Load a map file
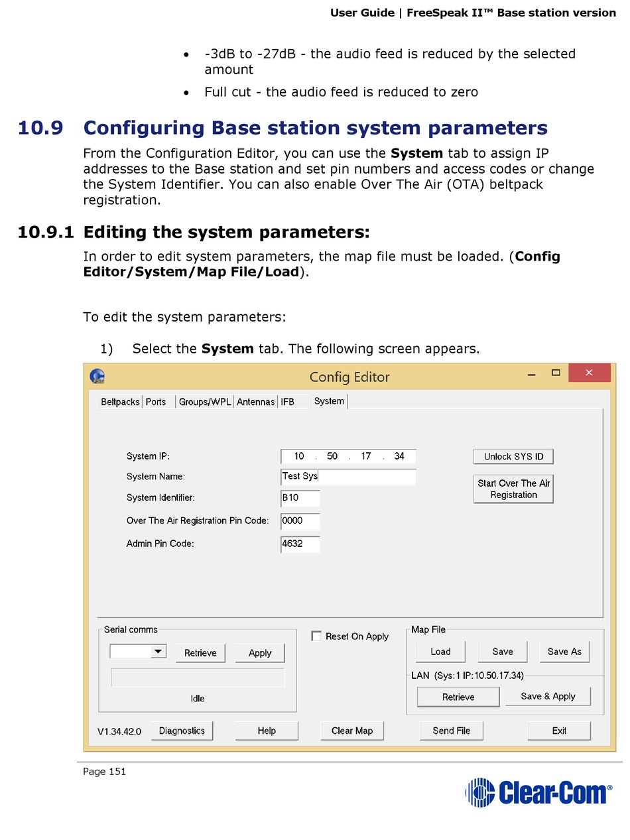This screenshot has width=630, height=840. (x=440, y=652)
